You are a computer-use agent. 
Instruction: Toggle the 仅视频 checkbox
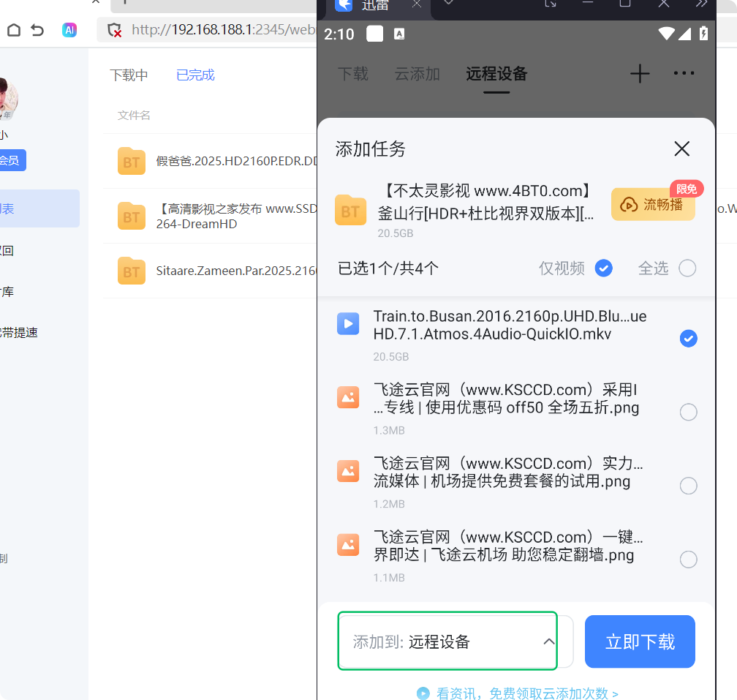point(603,268)
